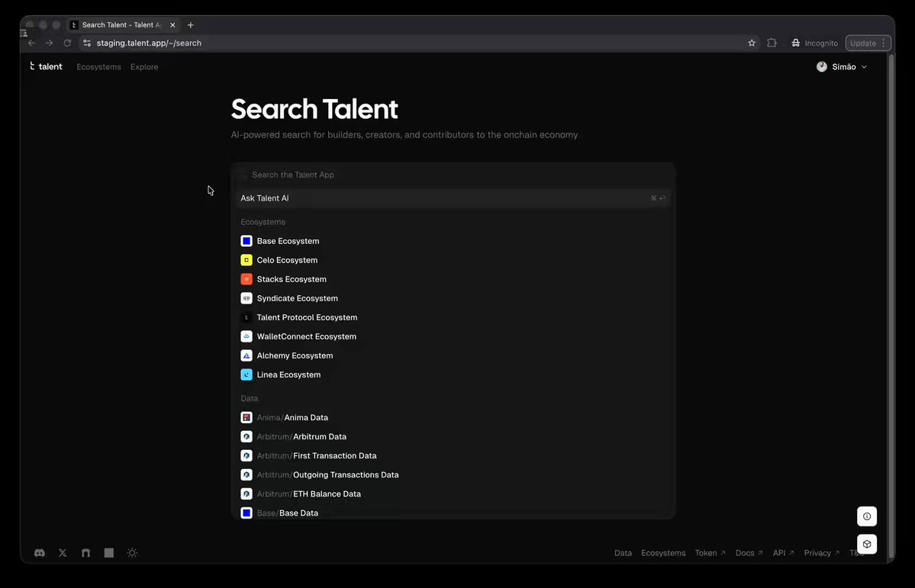The image size is (915, 588).
Task: Toggle light/dark theme sun icon
Action: 133,552
